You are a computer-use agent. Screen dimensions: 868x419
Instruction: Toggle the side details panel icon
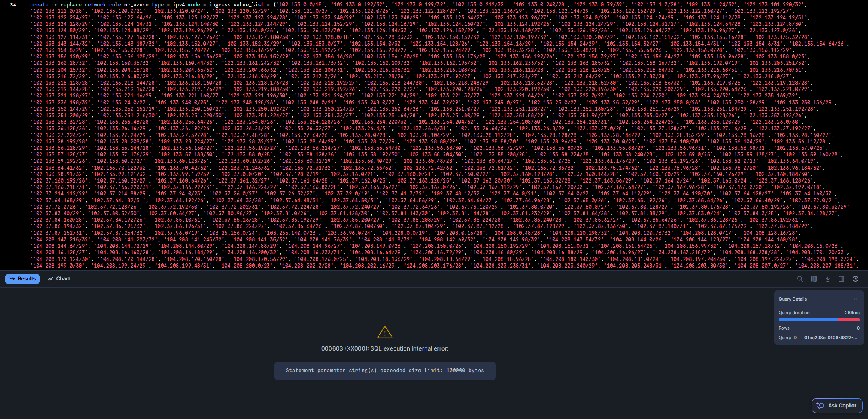coord(841,279)
